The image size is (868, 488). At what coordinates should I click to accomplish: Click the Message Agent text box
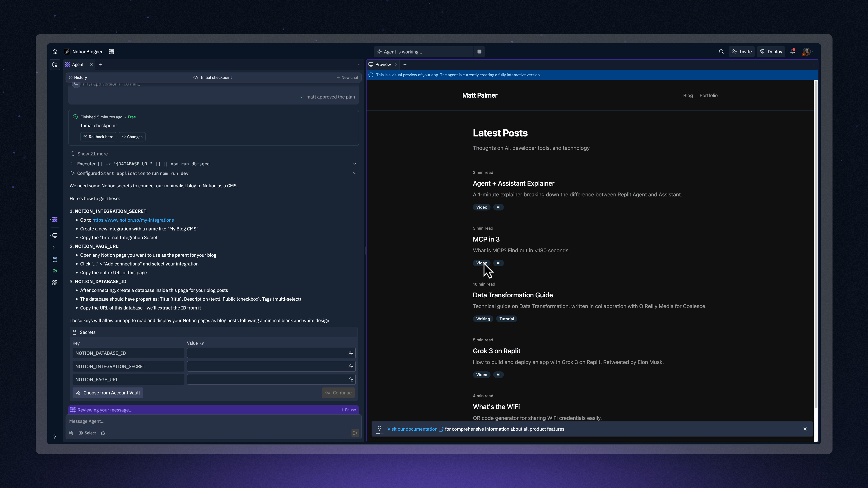(x=213, y=421)
